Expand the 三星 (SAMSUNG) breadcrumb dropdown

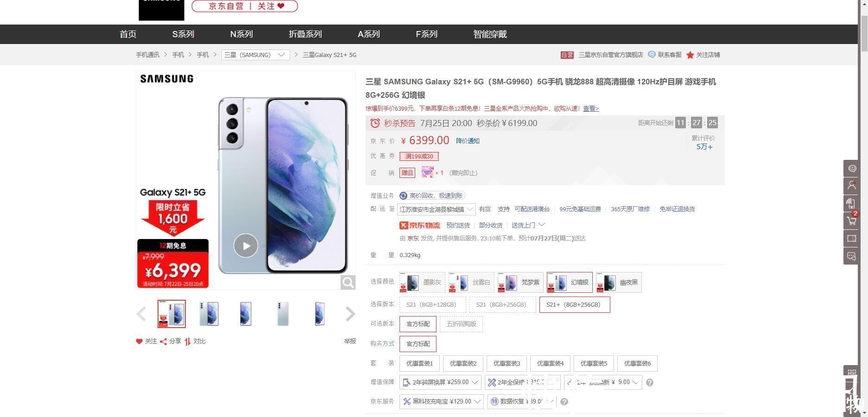[255, 55]
